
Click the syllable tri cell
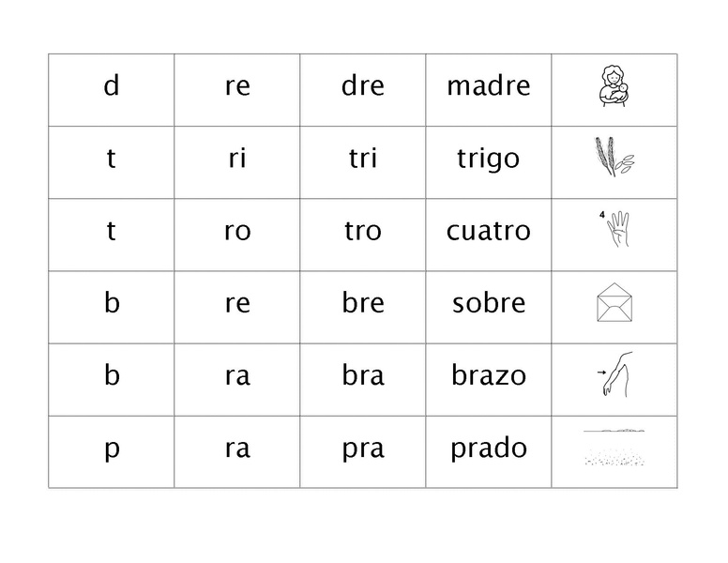pyautogui.click(x=363, y=162)
